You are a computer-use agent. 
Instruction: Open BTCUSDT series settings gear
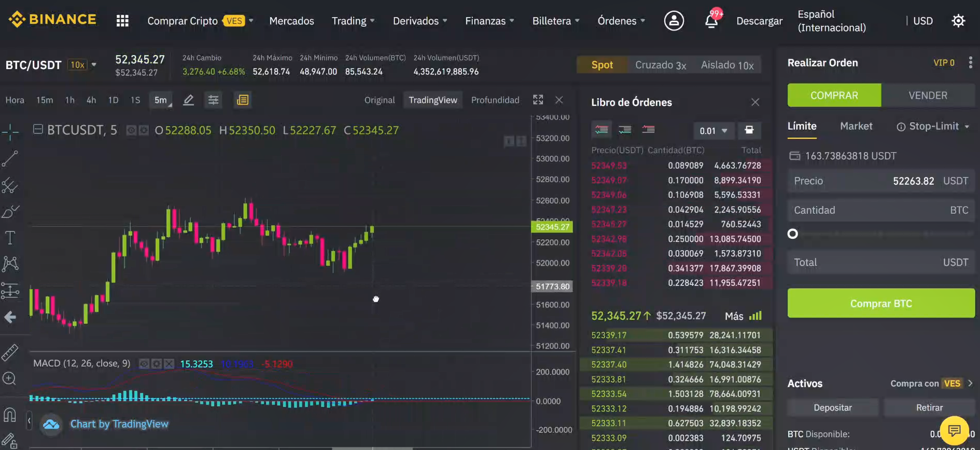pos(144,130)
